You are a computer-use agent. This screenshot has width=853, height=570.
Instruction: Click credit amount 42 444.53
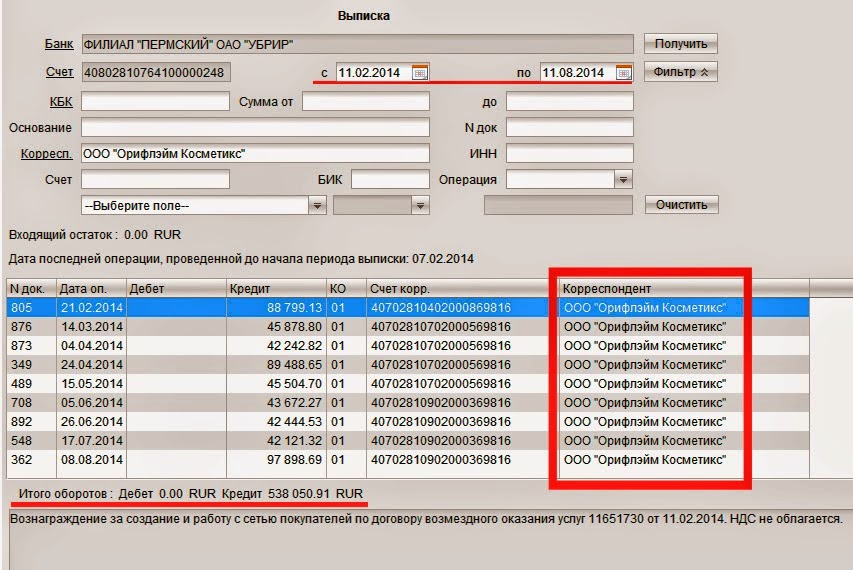click(294, 422)
